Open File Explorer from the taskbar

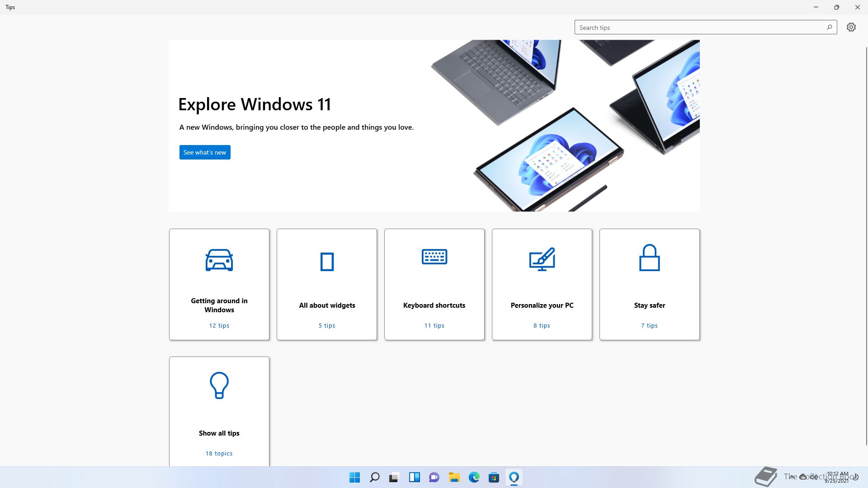point(454,477)
